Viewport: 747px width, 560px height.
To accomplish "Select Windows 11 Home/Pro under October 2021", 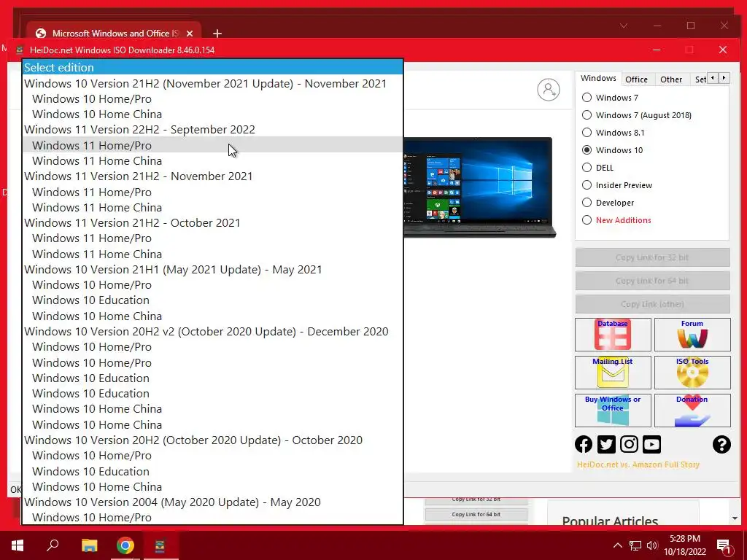I will coord(212,238).
